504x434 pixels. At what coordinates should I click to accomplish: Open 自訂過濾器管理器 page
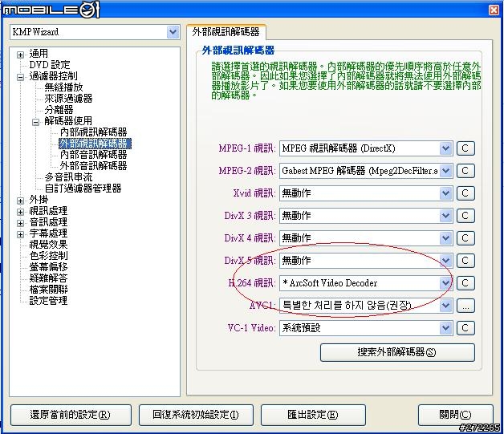pyautogui.click(x=83, y=189)
